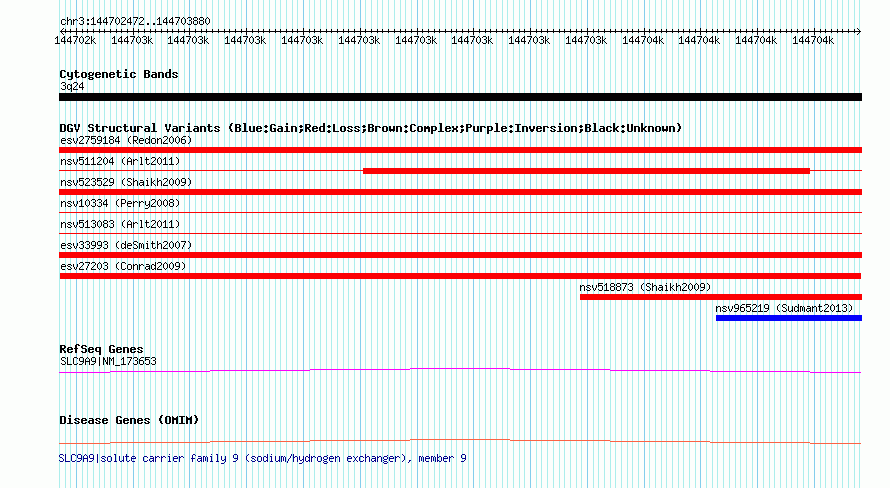Click the thin red line of nsv10334

tap(460, 213)
